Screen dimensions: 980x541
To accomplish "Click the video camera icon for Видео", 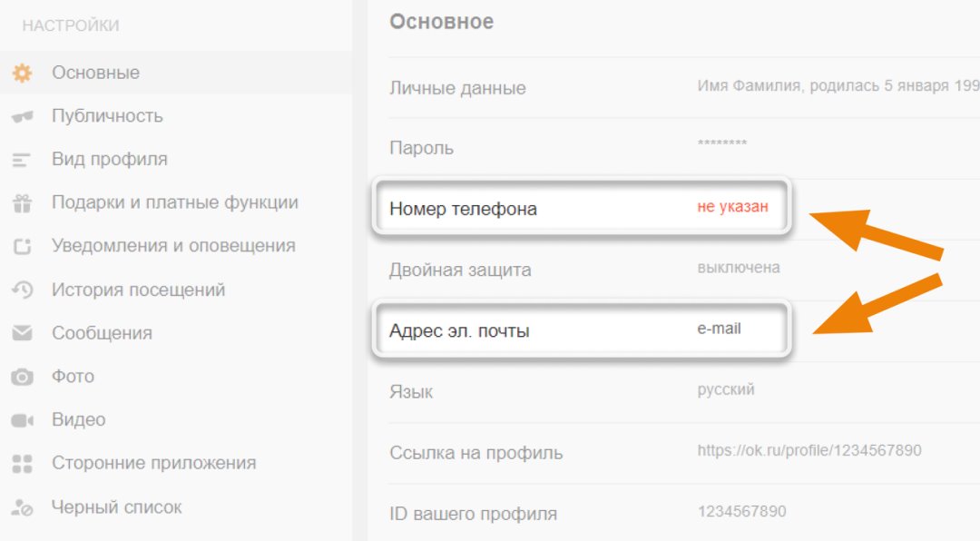I will [x=22, y=420].
